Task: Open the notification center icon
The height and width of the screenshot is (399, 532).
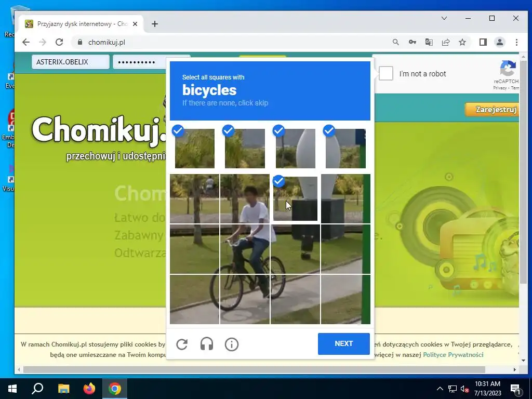Action: click(515, 389)
